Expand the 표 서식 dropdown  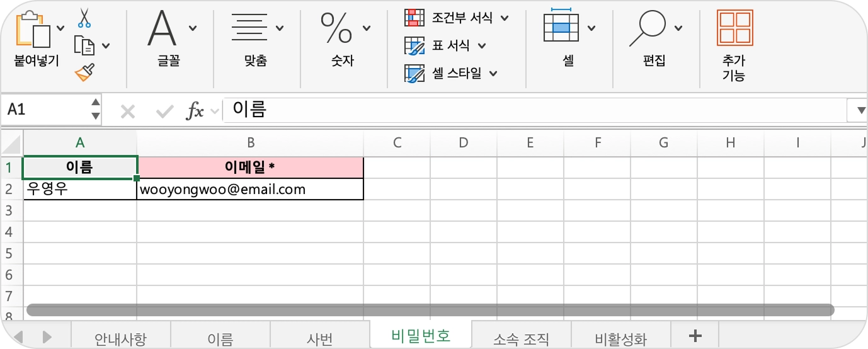(x=482, y=45)
